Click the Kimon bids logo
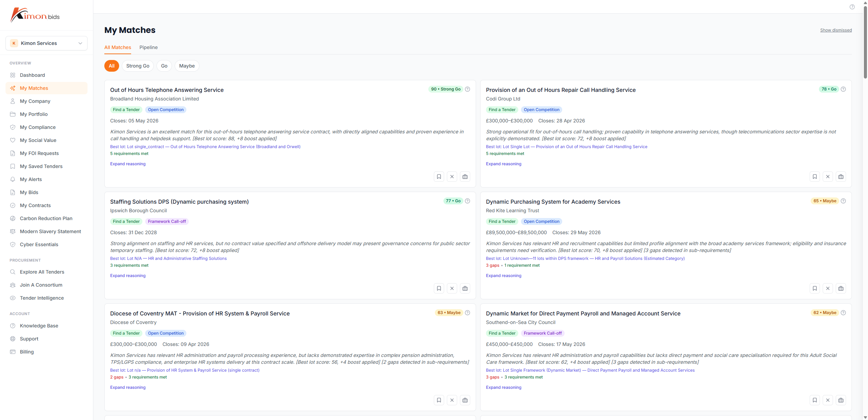 [x=35, y=15]
